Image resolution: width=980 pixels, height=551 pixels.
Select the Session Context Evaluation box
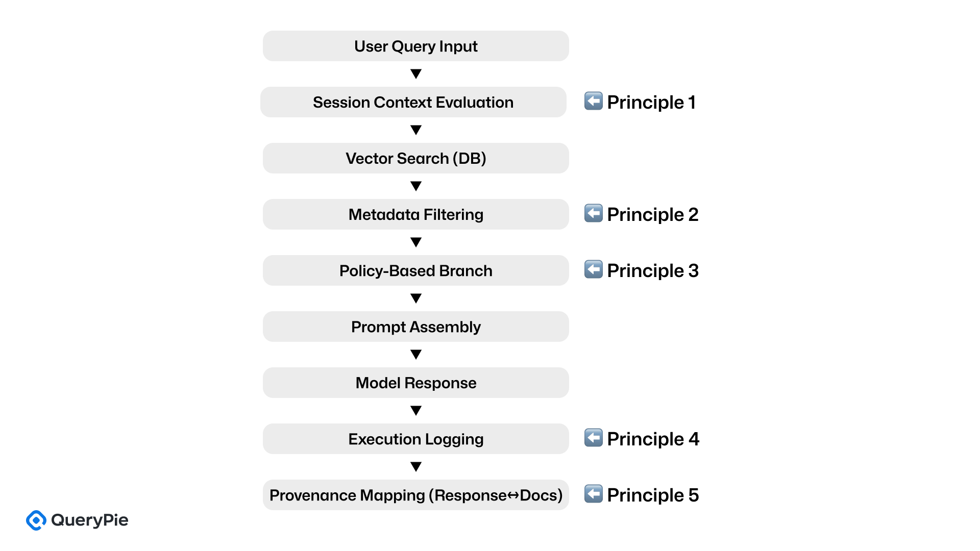[x=413, y=102]
